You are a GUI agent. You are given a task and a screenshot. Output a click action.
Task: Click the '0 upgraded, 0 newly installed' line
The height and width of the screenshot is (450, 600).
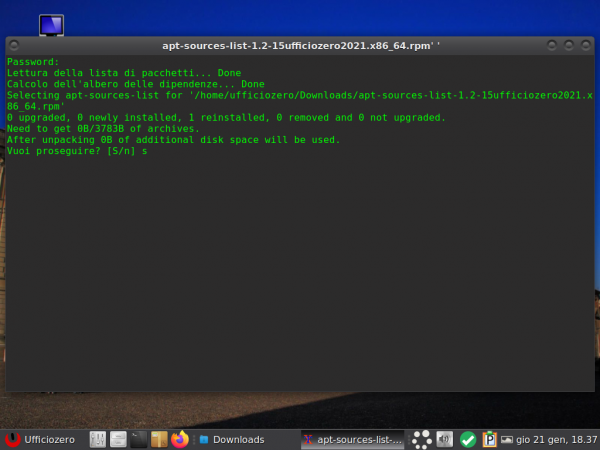(226, 117)
